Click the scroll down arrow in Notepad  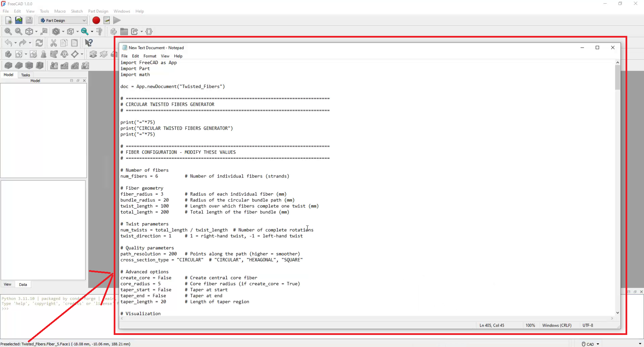pyautogui.click(x=618, y=313)
